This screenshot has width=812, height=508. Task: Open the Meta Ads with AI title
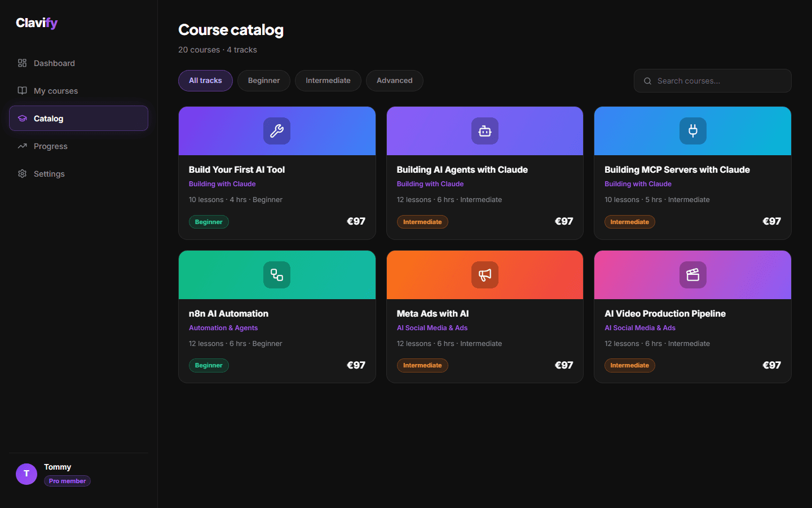point(433,314)
